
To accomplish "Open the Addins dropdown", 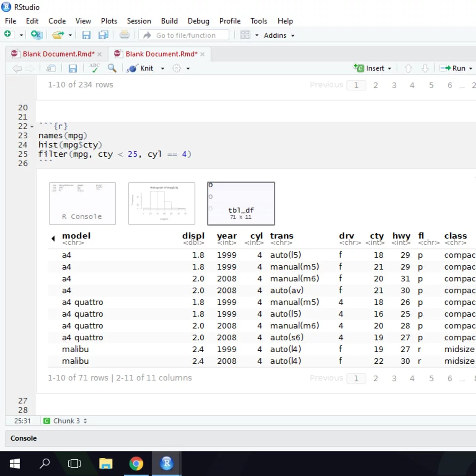I will coord(279,35).
